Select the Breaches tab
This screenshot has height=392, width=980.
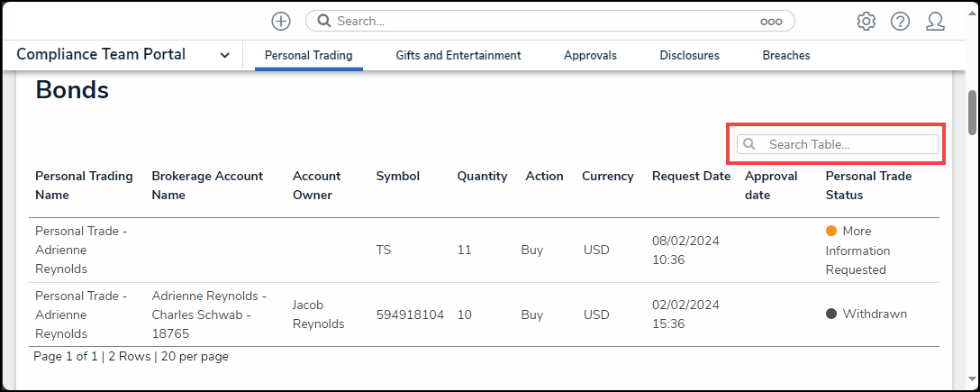click(x=785, y=55)
